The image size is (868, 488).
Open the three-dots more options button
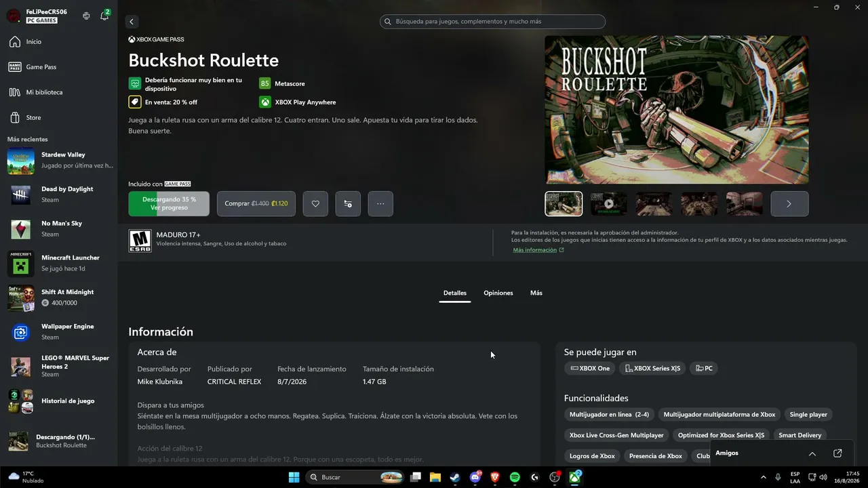pyautogui.click(x=380, y=203)
